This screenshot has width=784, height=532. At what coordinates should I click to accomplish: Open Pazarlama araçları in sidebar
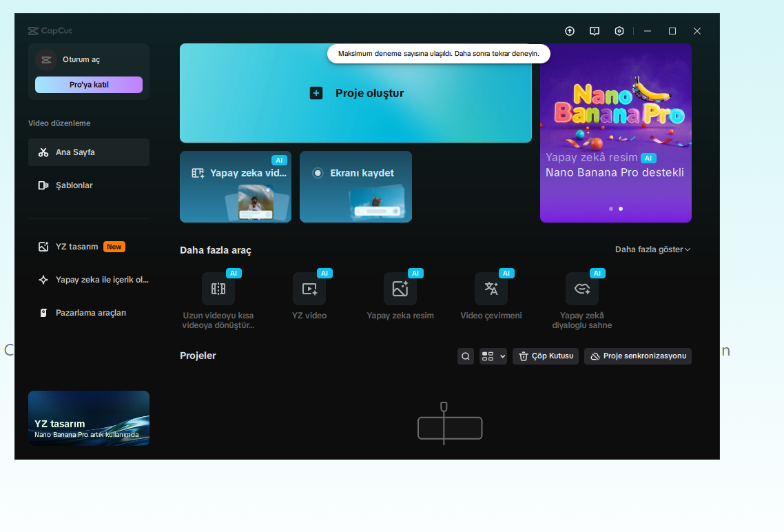88,312
